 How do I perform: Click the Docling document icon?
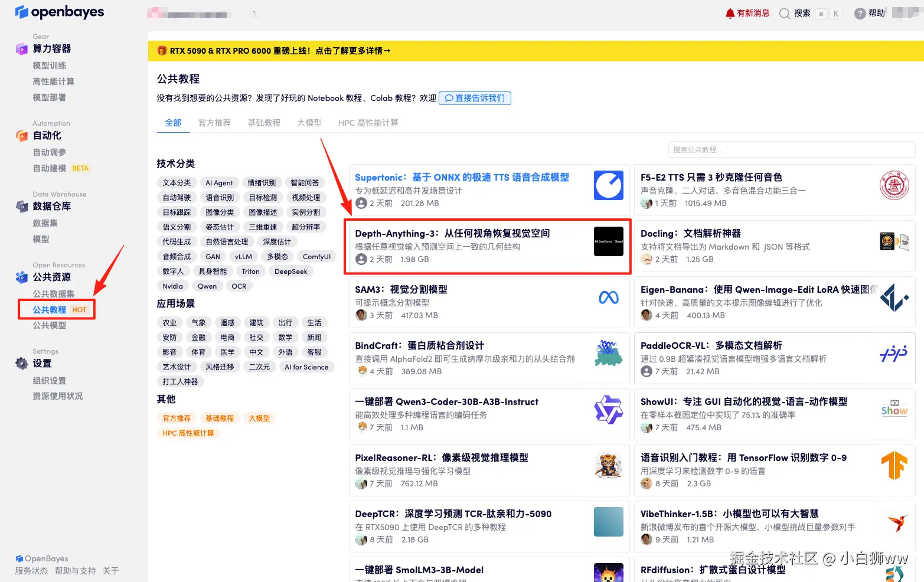click(894, 241)
